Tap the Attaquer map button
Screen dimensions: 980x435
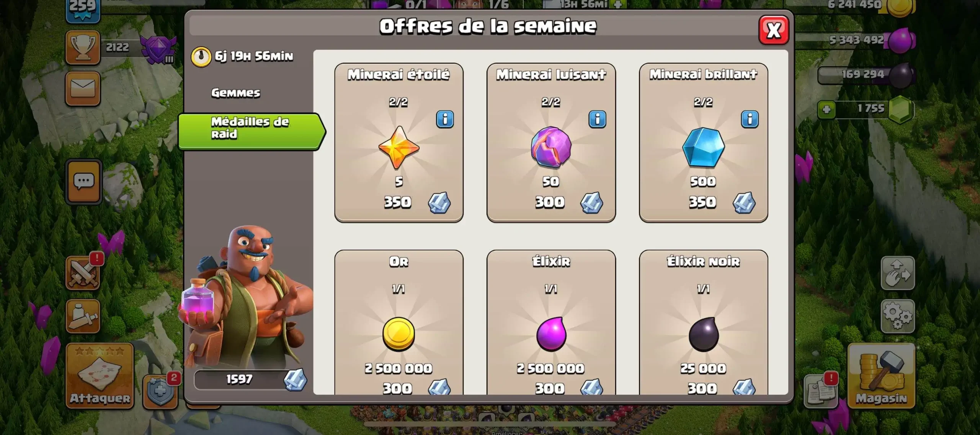coord(100,376)
